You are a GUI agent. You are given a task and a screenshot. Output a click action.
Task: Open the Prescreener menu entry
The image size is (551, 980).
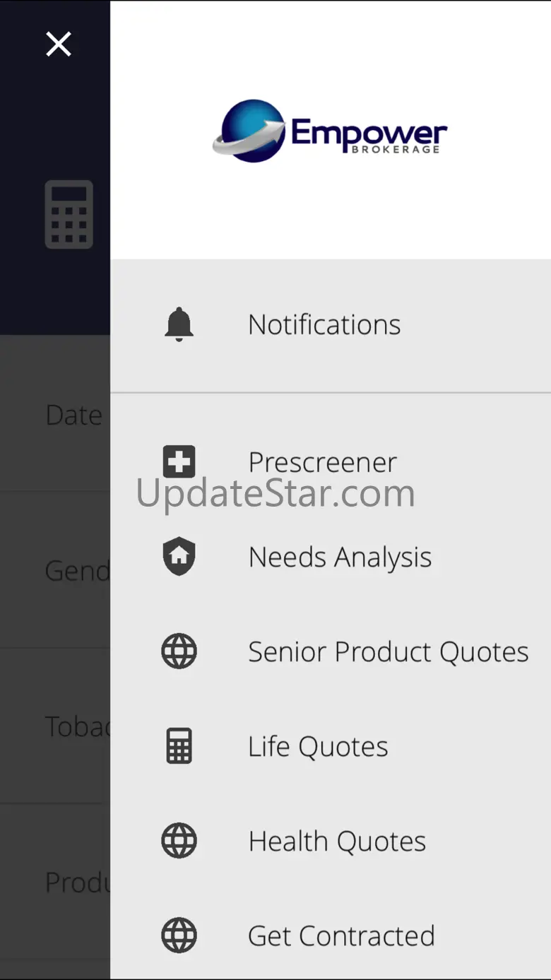click(322, 463)
